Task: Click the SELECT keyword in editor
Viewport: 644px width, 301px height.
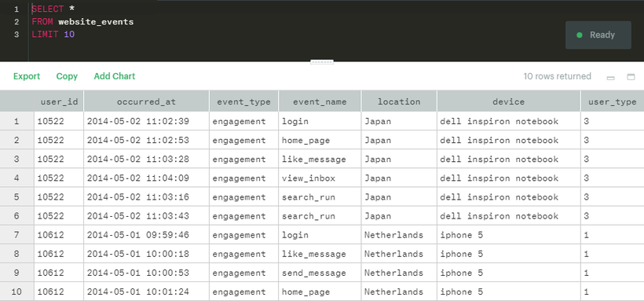Action: pos(48,9)
